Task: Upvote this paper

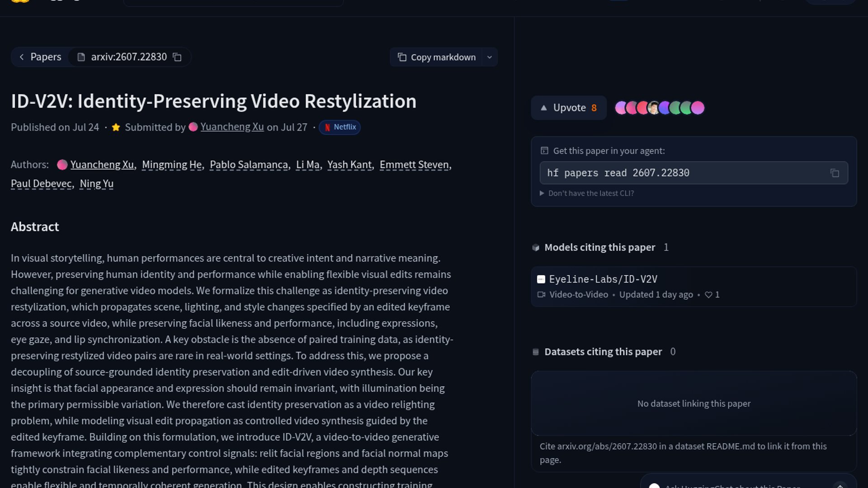Action: coord(569,108)
